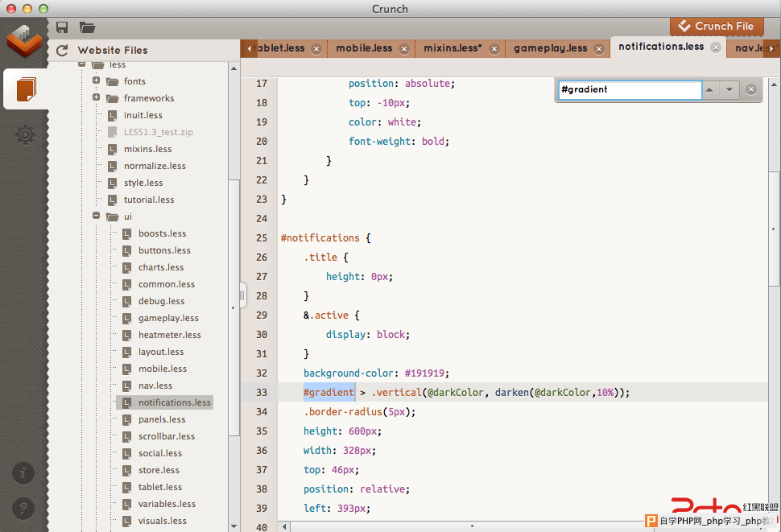Collapse the less folder

pyautogui.click(x=81, y=64)
